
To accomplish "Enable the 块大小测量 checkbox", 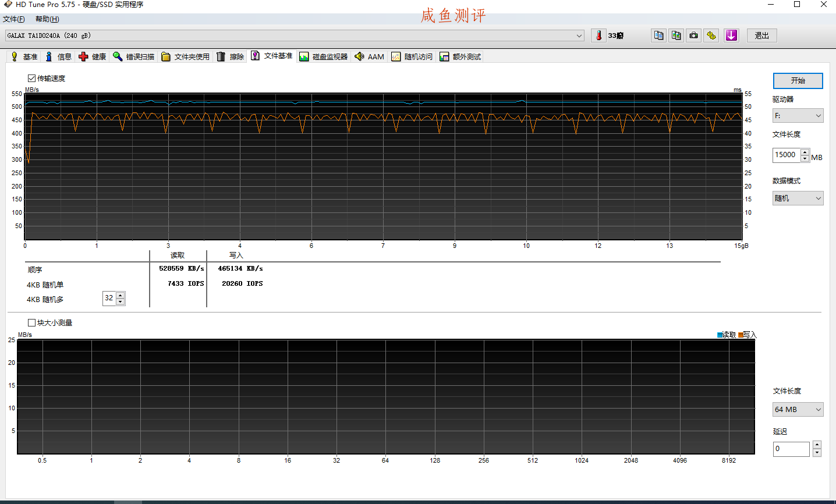I will [x=31, y=322].
